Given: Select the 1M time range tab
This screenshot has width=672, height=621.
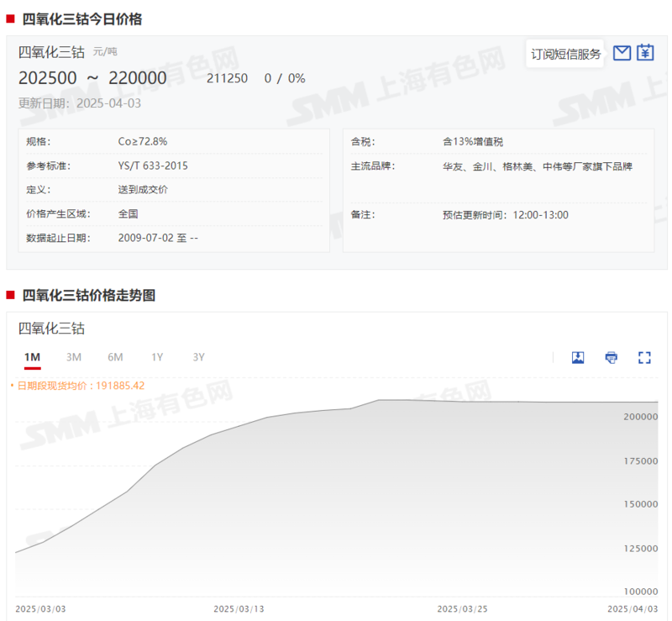Looking at the screenshot, I should pyautogui.click(x=32, y=357).
